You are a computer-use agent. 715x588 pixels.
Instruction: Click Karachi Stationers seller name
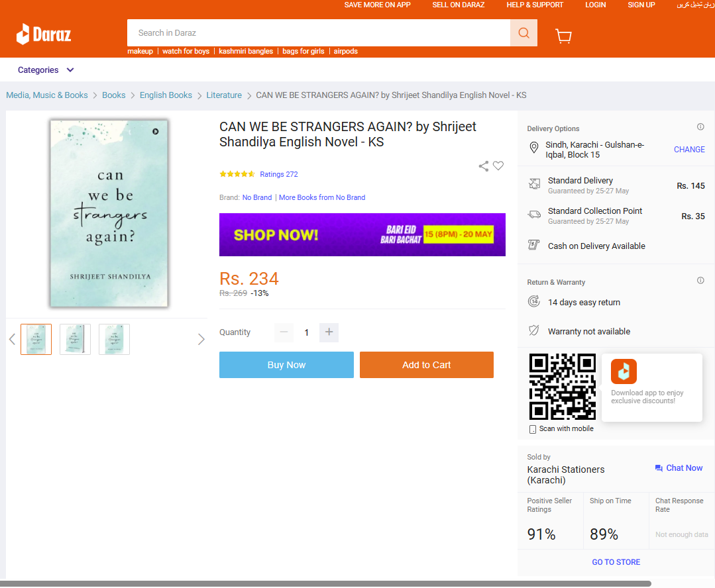[565, 475]
